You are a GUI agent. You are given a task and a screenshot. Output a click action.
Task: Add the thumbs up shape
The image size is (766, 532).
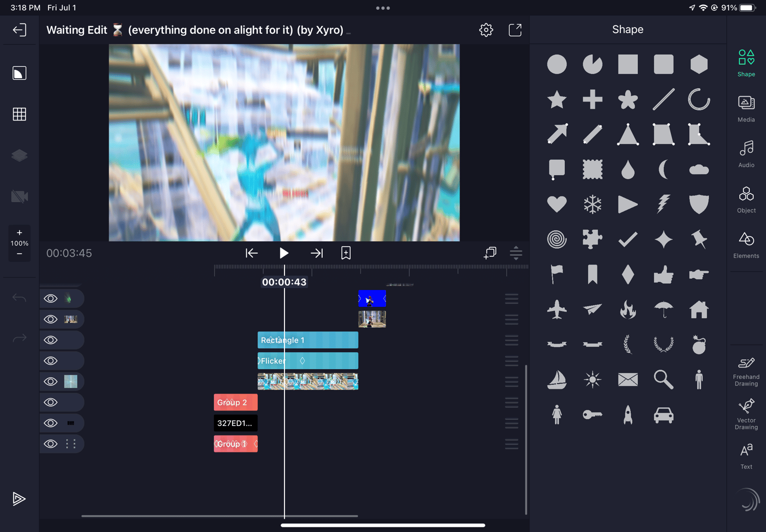pyautogui.click(x=663, y=275)
